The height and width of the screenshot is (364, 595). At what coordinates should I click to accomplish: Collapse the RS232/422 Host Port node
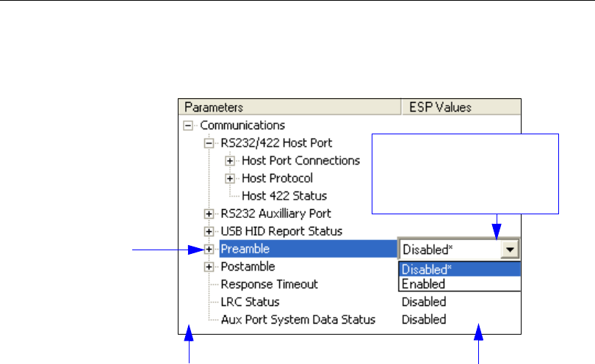click(209, 142)
